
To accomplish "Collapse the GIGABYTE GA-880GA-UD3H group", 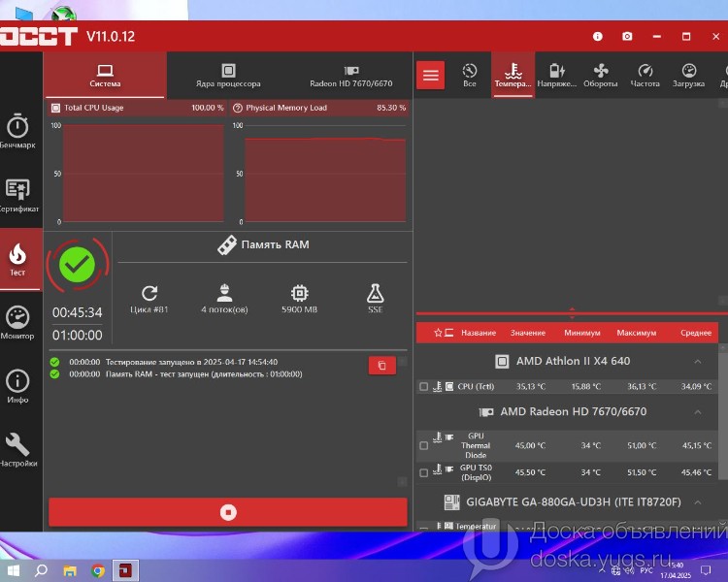I will point(698,502).
